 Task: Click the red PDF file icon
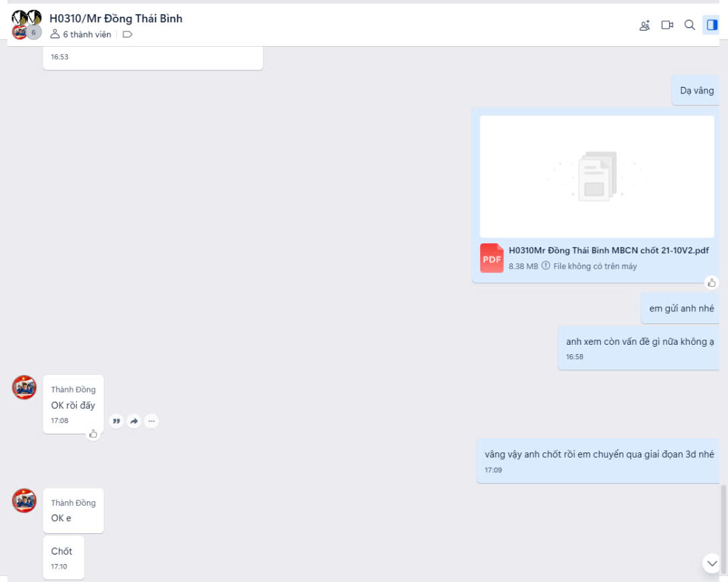tap(491, 259)
